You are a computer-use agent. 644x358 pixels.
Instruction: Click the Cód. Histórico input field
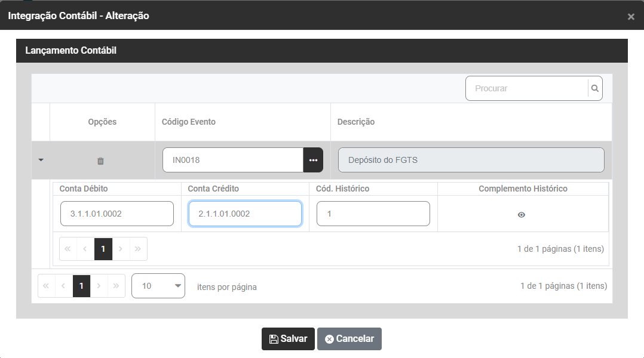(x=373, y=214)
